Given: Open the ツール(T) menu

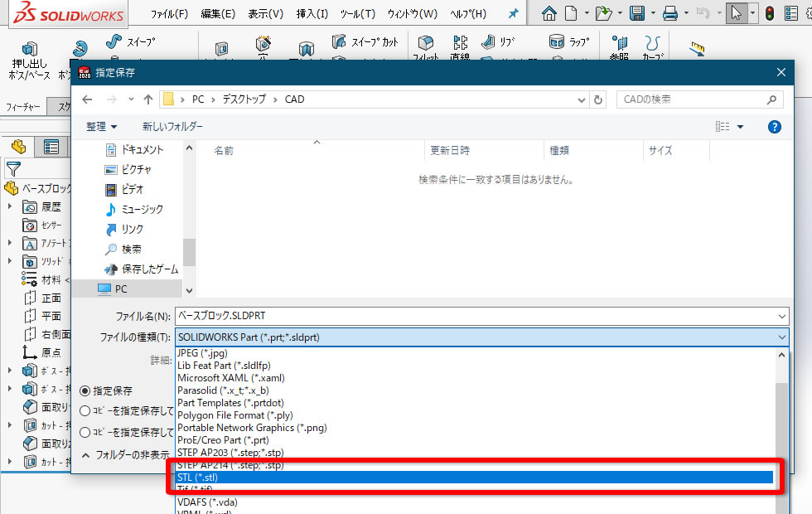Looking at the screenshot, I should coord(358,14).
